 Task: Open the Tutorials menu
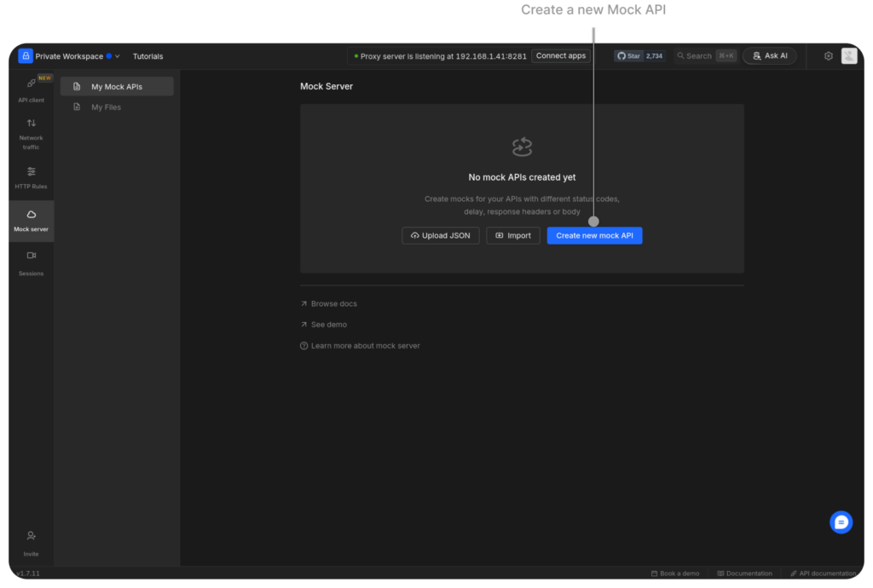coord(147,56)
